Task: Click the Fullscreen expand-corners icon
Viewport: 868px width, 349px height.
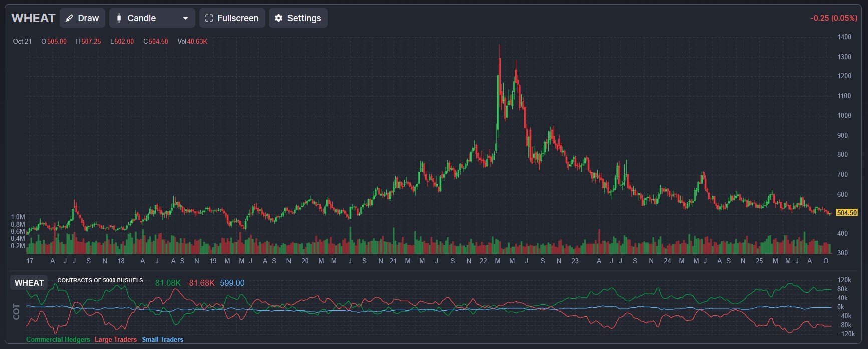Action: [209, 18]
